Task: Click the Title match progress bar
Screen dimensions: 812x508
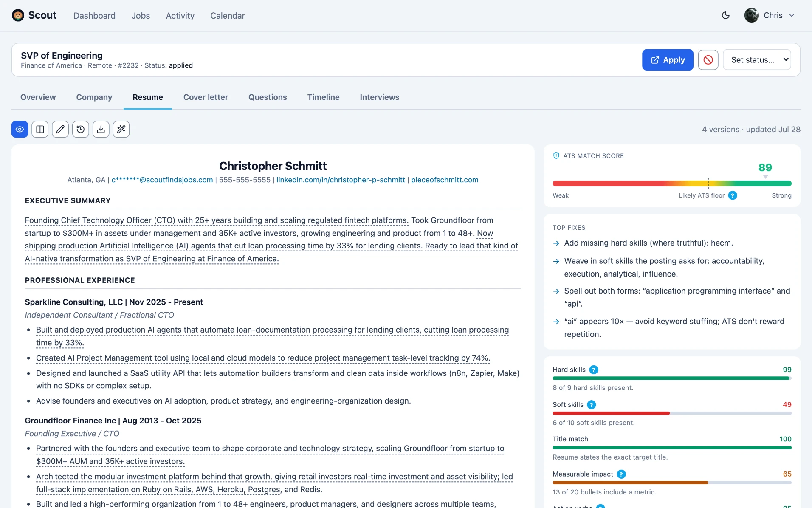Action: 672,448
